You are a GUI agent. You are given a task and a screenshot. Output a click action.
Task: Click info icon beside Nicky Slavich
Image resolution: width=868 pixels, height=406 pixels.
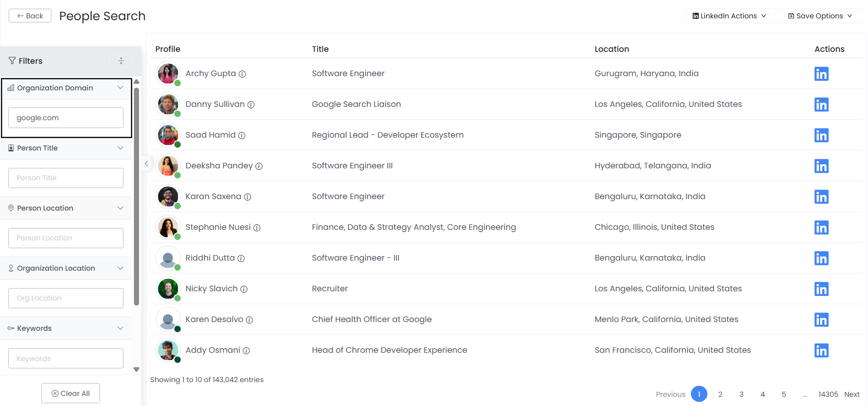pyautogui.click(x=244, y=289)
